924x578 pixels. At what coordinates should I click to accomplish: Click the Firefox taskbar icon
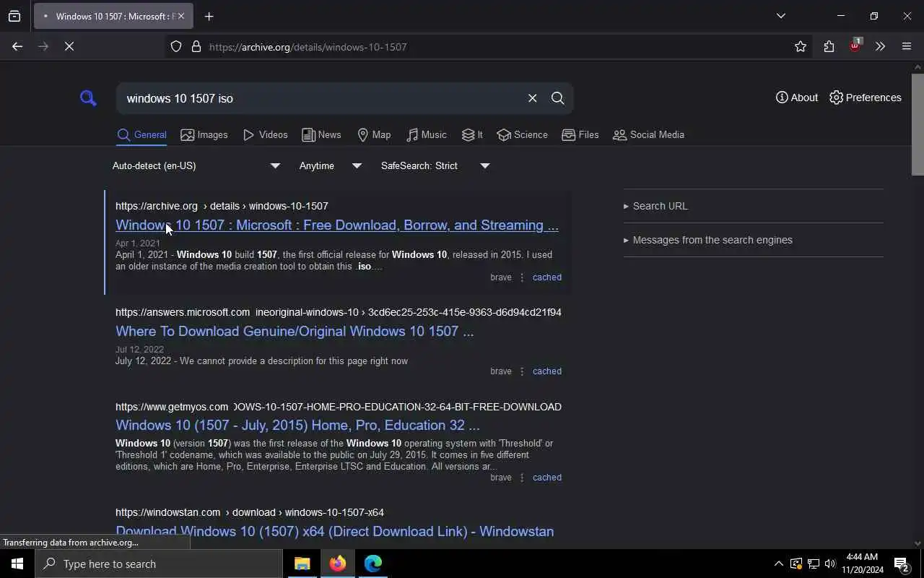[337, 564]
